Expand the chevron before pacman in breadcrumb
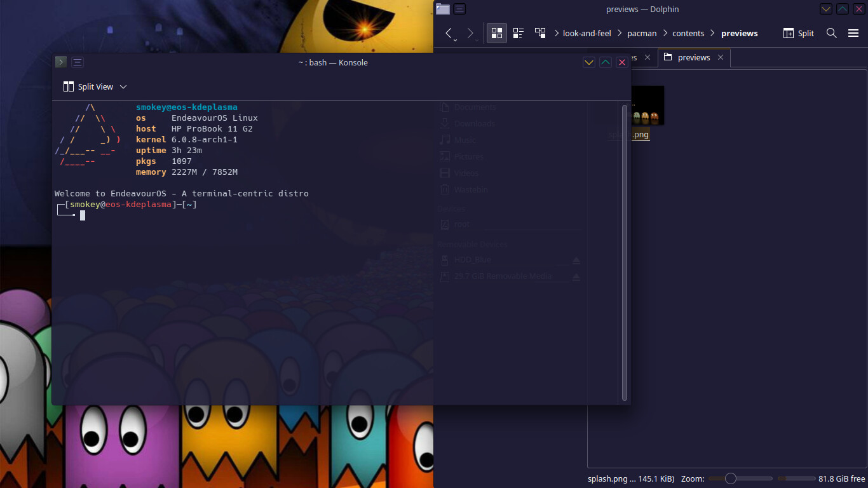The height and width of the screenshot is (488, 868). coord(621,33)
